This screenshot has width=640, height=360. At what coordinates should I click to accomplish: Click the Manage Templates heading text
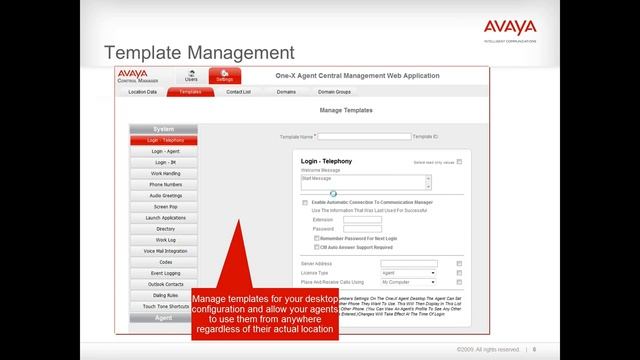(346, 110)
